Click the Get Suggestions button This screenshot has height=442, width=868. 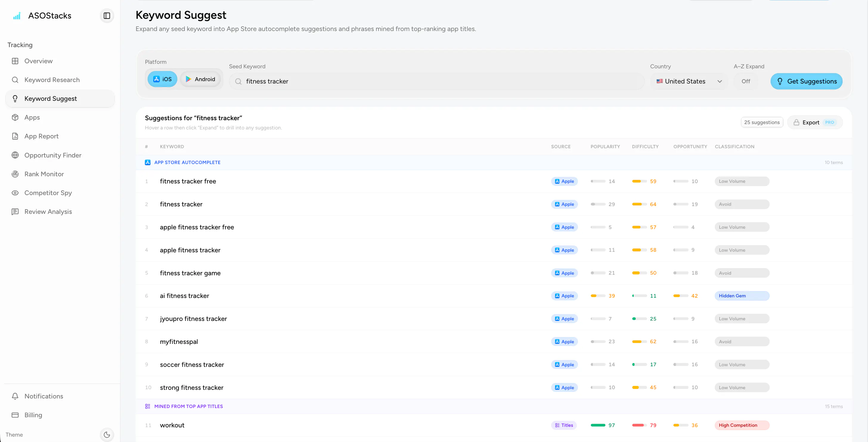(806, 81)
